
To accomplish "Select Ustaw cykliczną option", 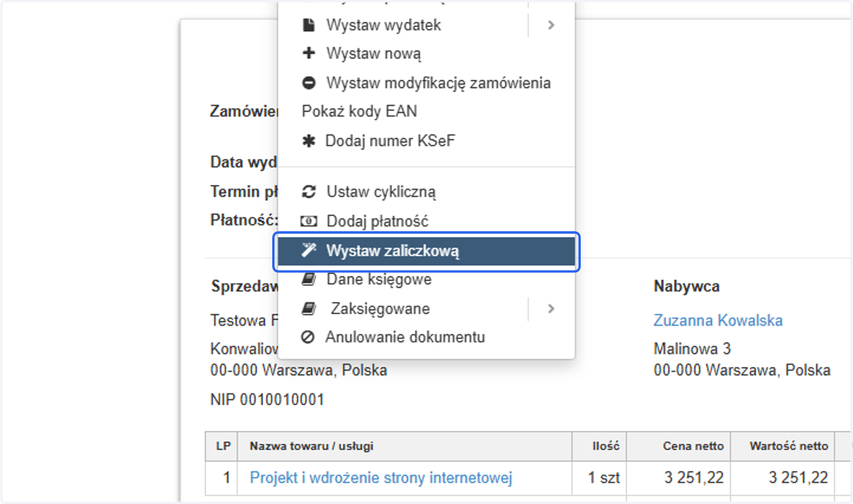I will [x=381, y=192].
